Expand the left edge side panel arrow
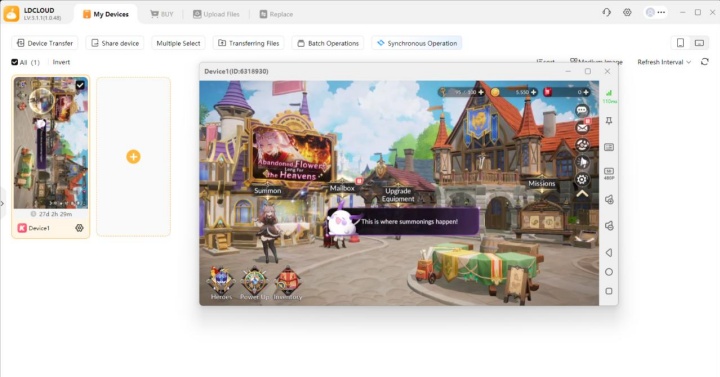 [2, 203]
